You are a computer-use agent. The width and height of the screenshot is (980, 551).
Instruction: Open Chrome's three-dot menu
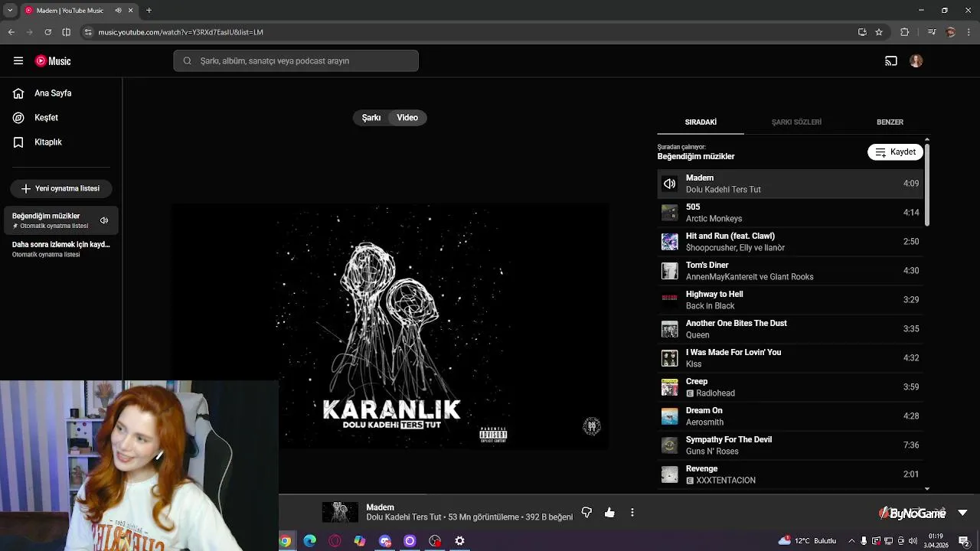coord(969,32)
